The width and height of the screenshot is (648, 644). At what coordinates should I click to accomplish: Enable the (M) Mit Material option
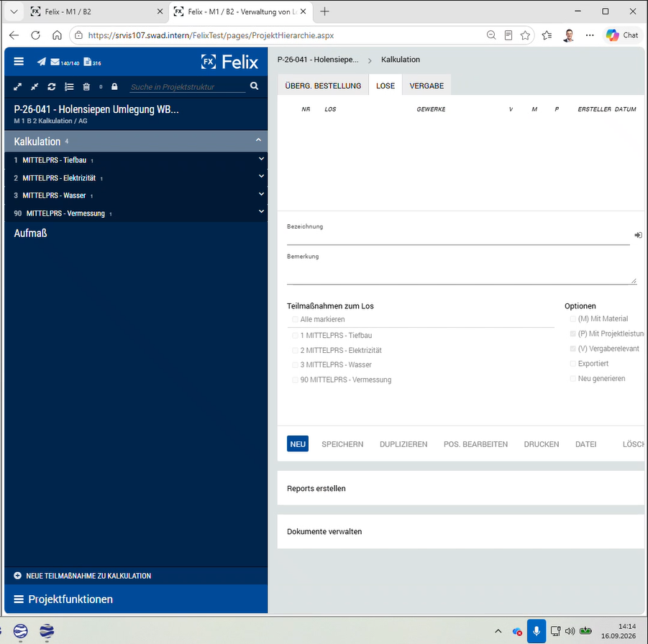[x=572, y=319]
